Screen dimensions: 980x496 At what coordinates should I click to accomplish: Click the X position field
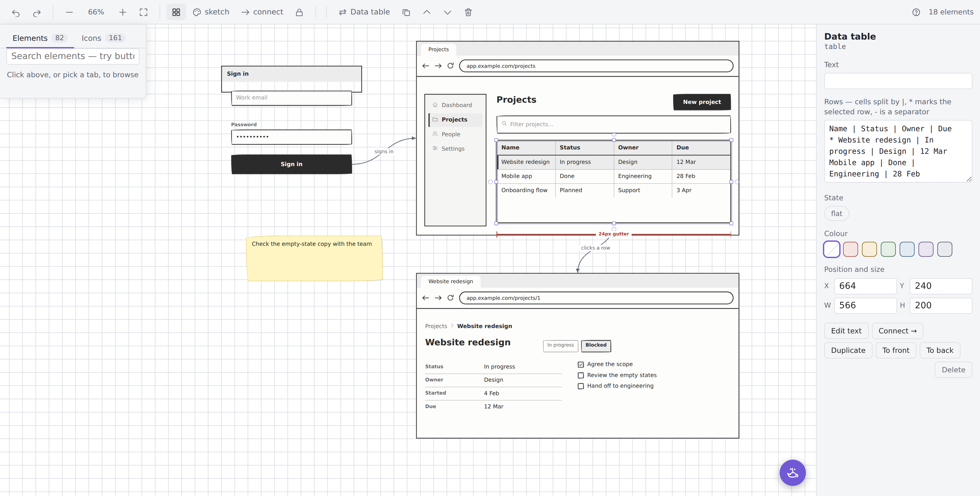865,286
